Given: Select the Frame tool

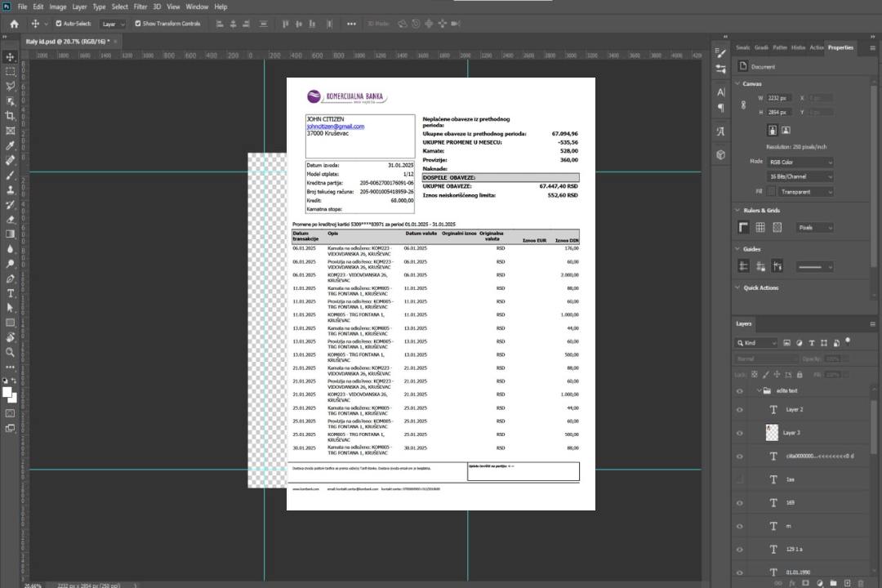Looking at the screenshot, I should tap(10, 131).
